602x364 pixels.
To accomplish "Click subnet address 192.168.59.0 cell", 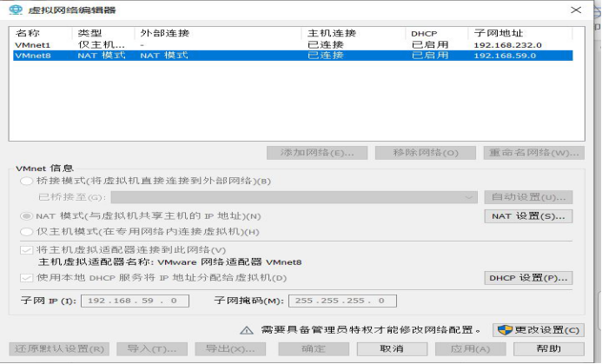I will pos(505,56).
